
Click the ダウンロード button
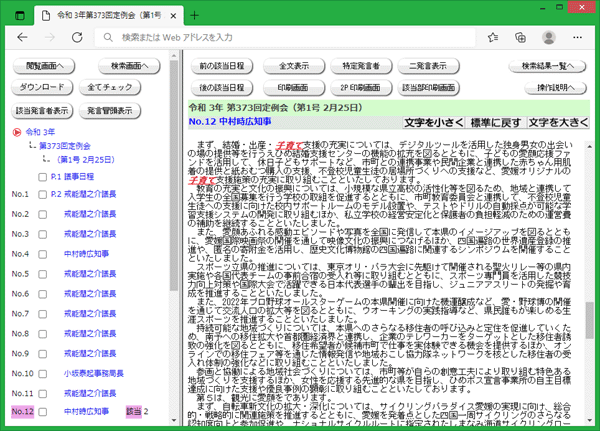pos(42,87)
